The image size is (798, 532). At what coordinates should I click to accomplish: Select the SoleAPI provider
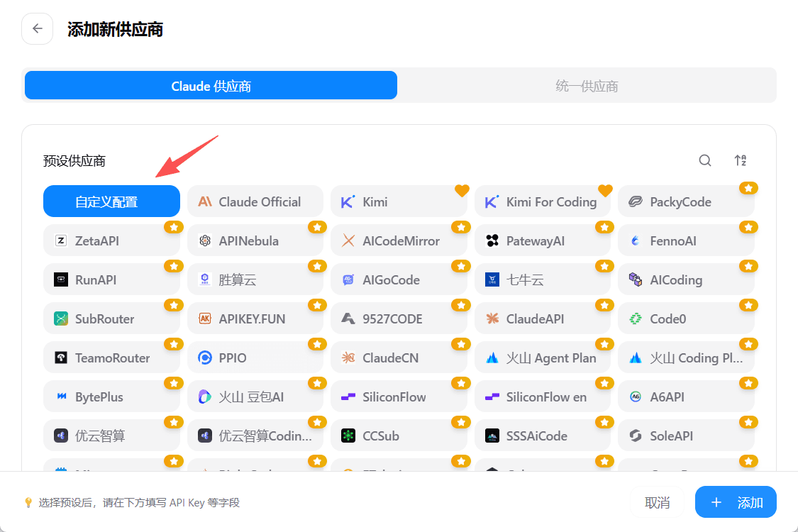(686, 436)
